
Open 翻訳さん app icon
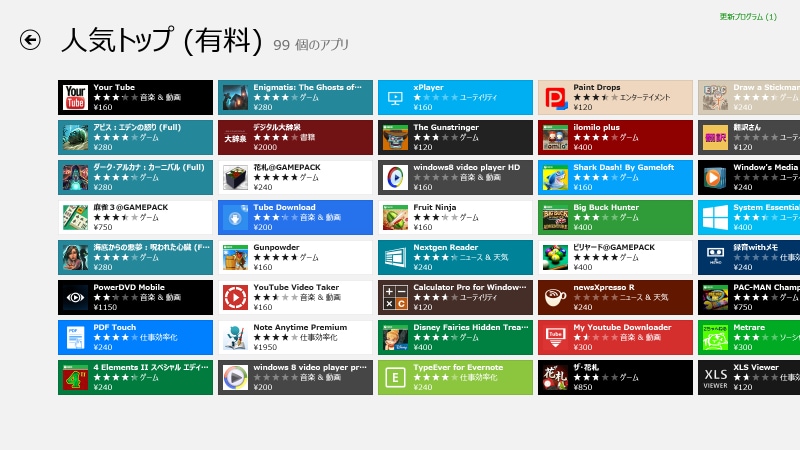pyautogui.click(x=715, y=137)
